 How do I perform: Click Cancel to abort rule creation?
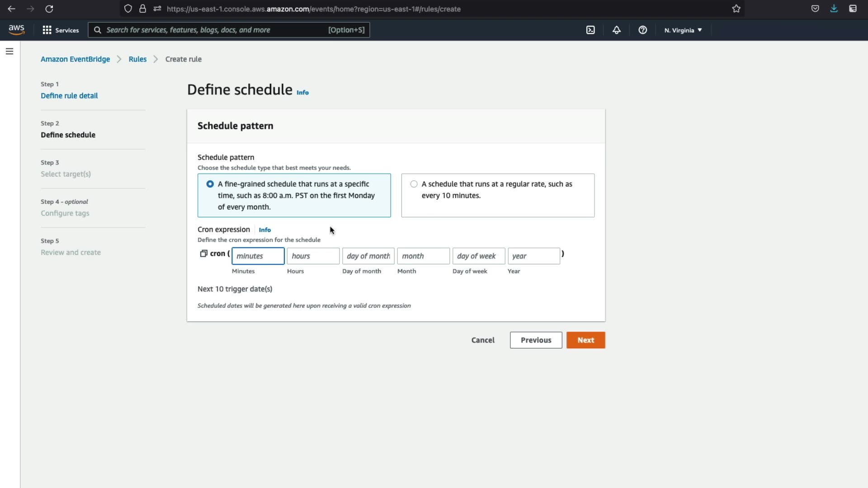pos(483,340)
